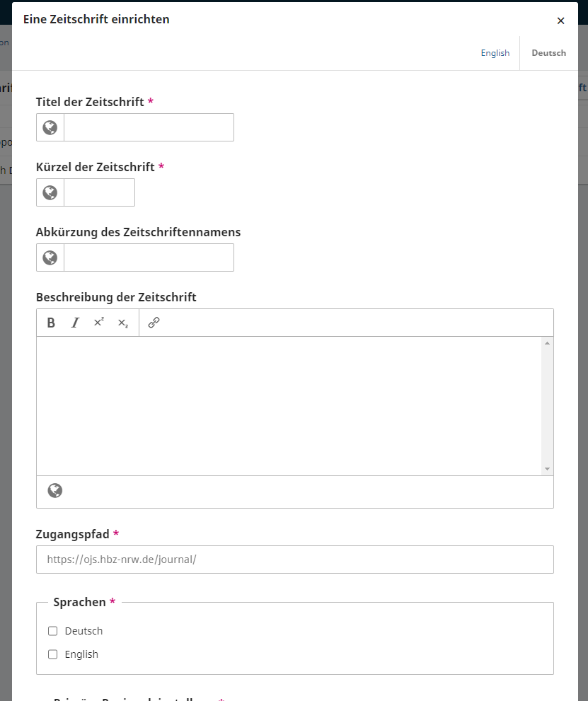
Task: Toggle italic formatting in description editor
Action: pyautogui.click(x=75, y=323)
